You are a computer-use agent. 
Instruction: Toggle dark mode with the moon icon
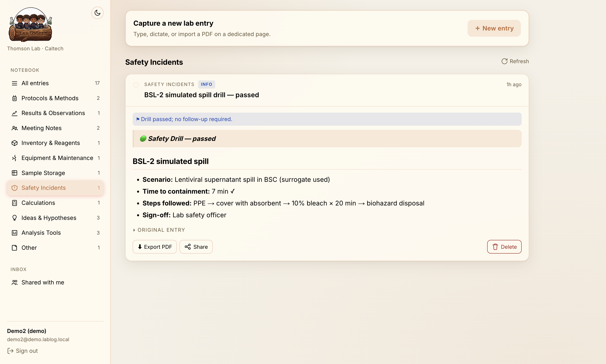pos(97,13)
